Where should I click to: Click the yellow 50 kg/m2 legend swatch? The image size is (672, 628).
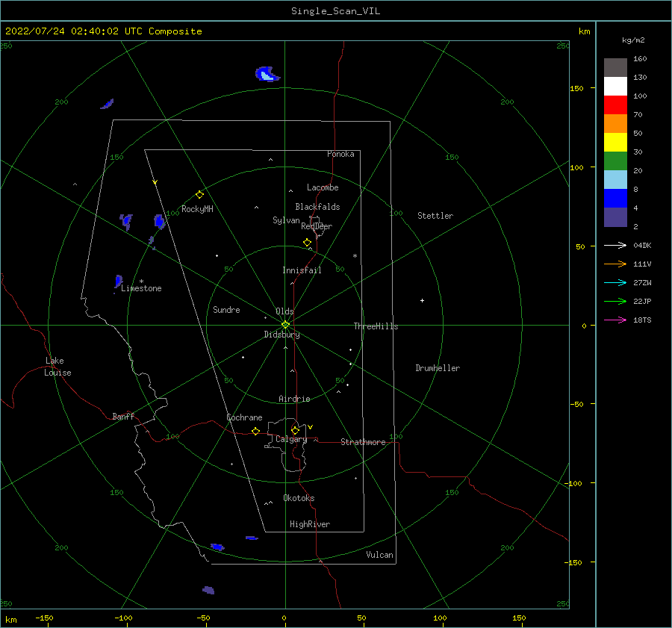click(615, 143)
